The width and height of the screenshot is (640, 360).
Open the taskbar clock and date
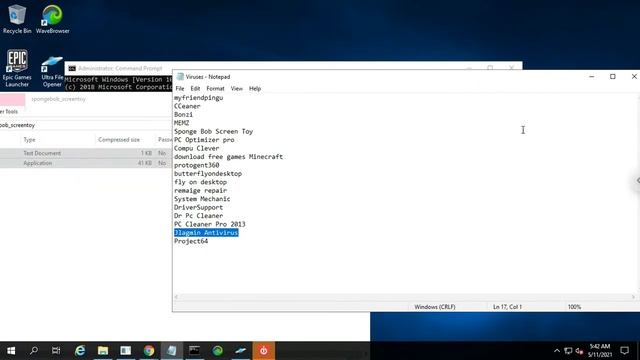[x=600, y=351]
